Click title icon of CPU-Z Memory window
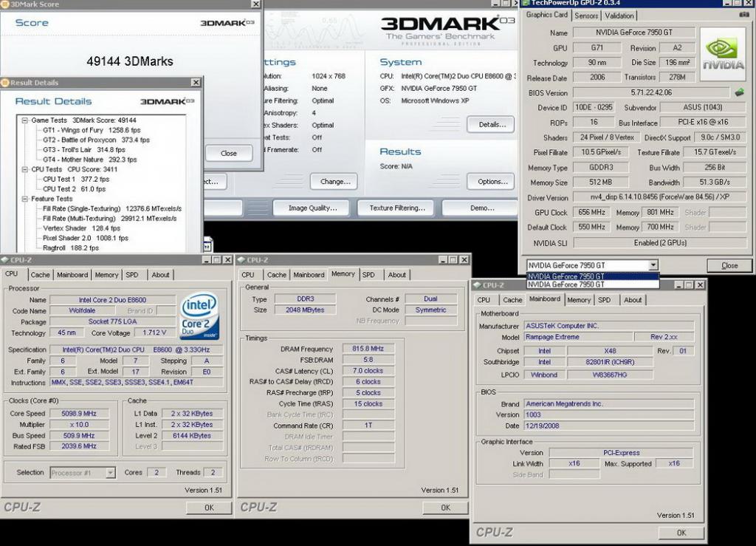This screenshot has width=756, height=546. click(x=241, y=260)
